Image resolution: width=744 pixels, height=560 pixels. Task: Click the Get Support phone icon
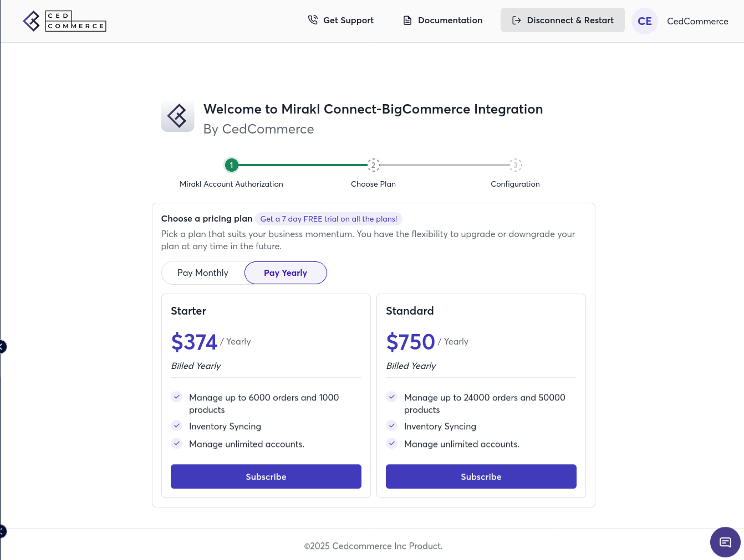pyautogui.click(x=313, y=20)
